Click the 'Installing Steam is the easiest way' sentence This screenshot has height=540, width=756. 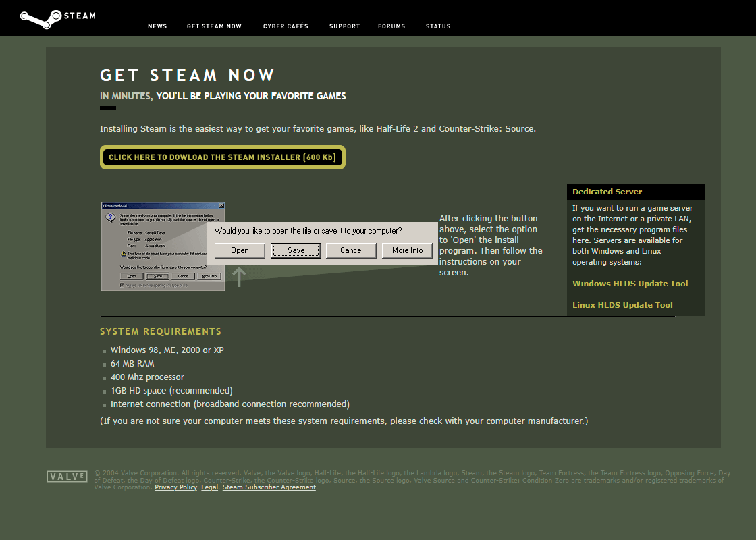[x=318, y=129]
